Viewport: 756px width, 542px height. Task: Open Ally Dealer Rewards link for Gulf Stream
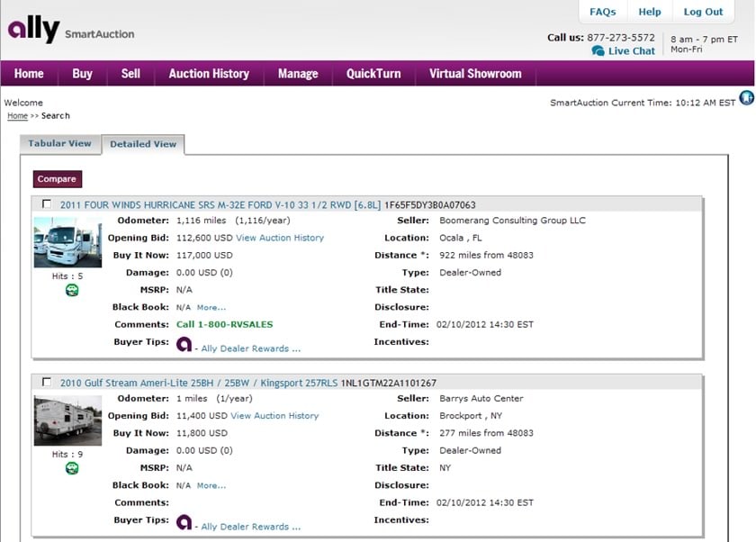point(251,527)
